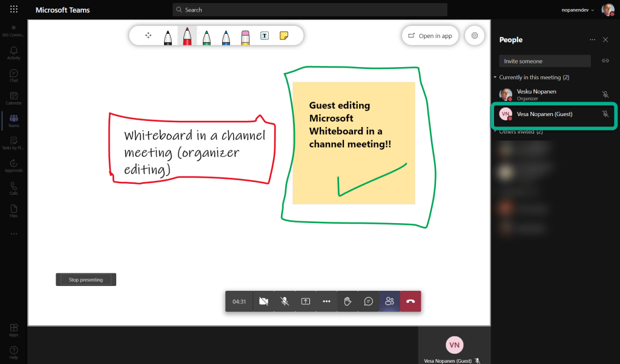Viewport: 620px width, 364px height.
Task: Click Stop presenting button
Action: (86, 280)
